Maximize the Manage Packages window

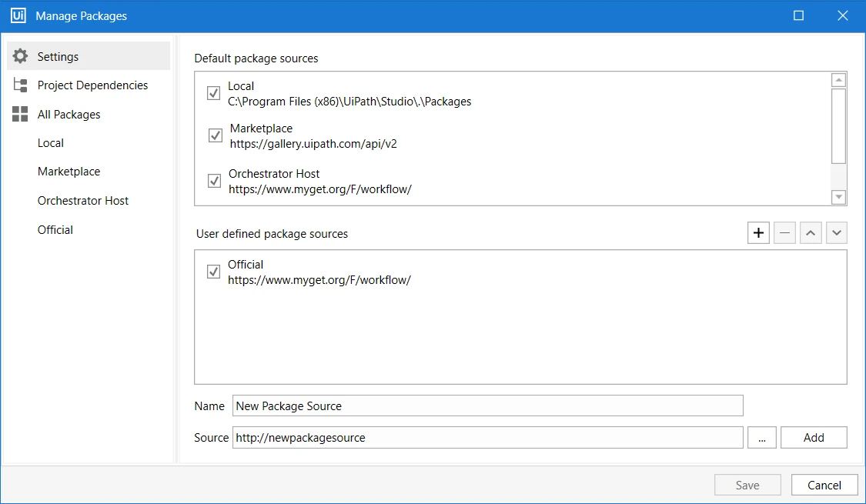pos(798,15)
